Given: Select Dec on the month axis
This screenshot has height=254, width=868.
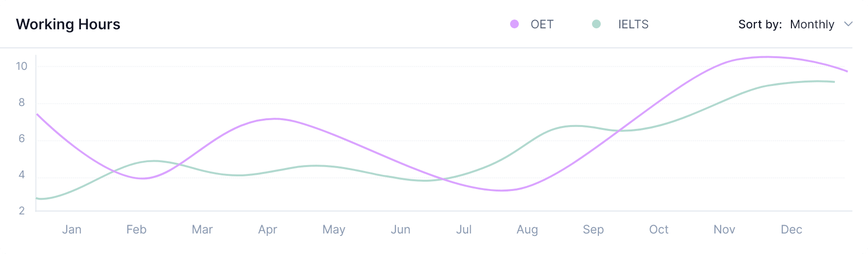Looking at the screenshot, I should point(791,230).
